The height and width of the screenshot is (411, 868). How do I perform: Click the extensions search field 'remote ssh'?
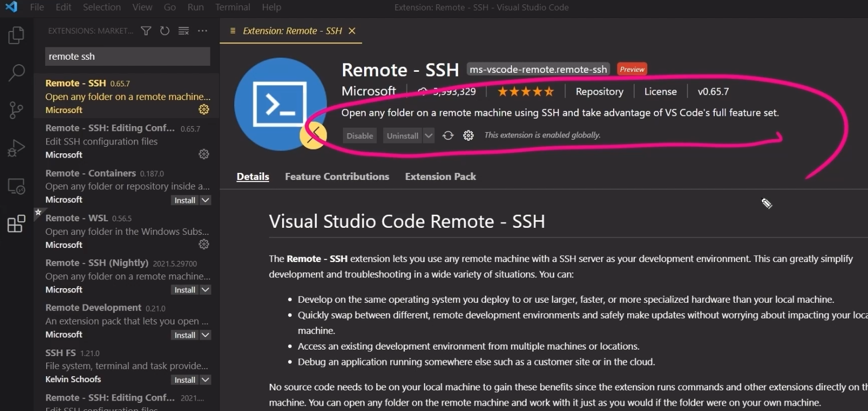(127, 56)
